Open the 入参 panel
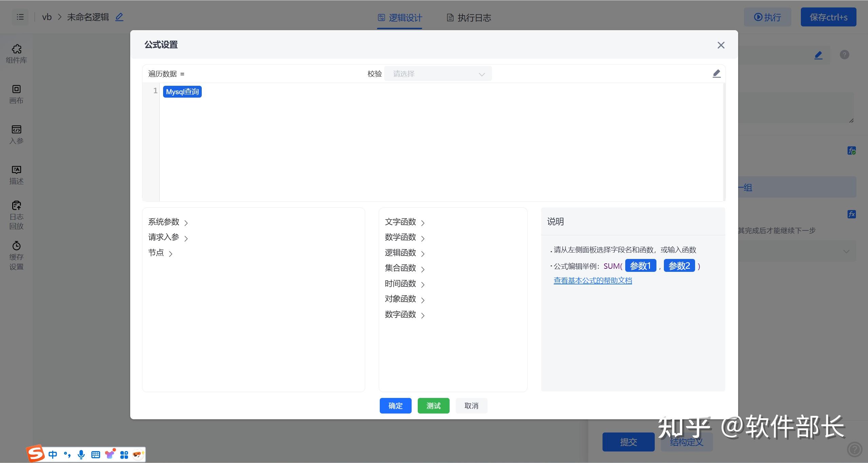Image resolution: width=868 pixels, height=463 pixels. 16,135
